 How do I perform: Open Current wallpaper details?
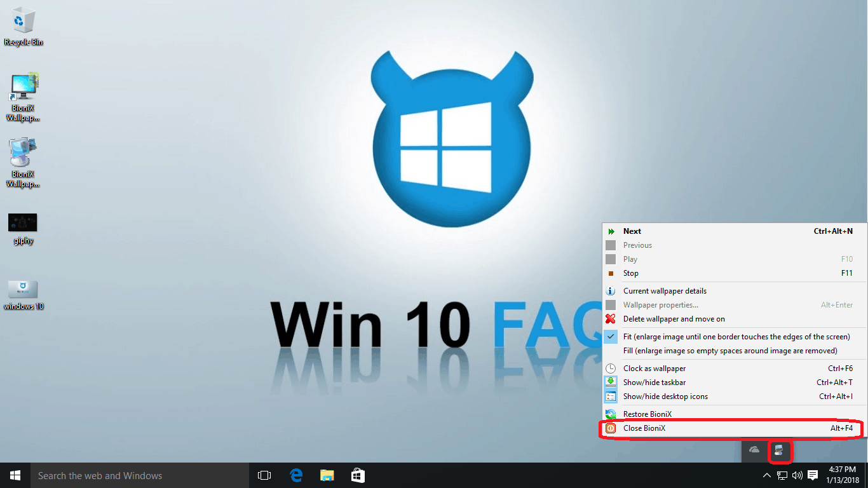point(734,291)
